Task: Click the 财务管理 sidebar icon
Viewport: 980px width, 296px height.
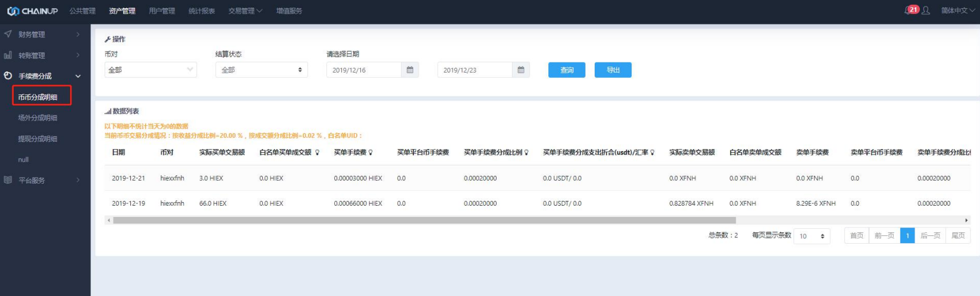Action: point(8,34)
